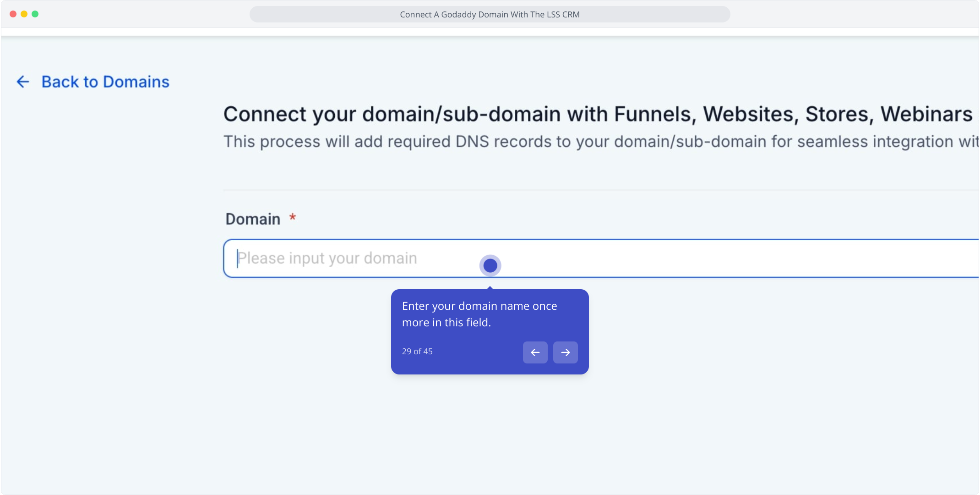Advance to the next tour step

566,352
